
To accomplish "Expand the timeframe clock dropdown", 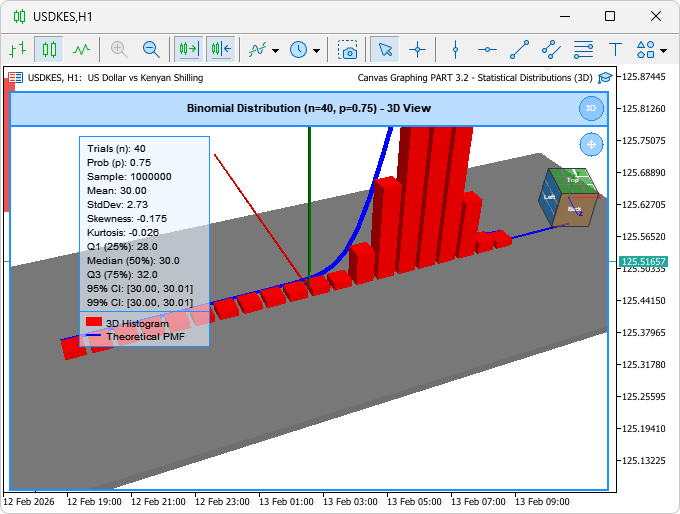I will pyautogui.click(x=317, y=50).
